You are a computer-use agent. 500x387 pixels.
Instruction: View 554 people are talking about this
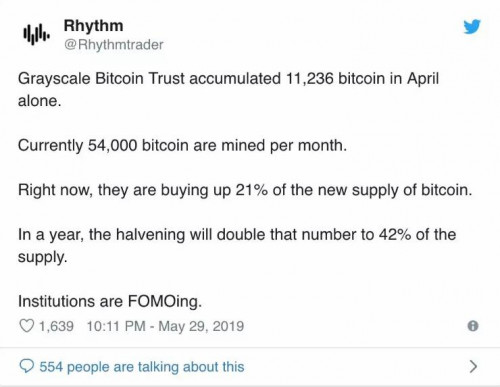[x=142, y=367]
